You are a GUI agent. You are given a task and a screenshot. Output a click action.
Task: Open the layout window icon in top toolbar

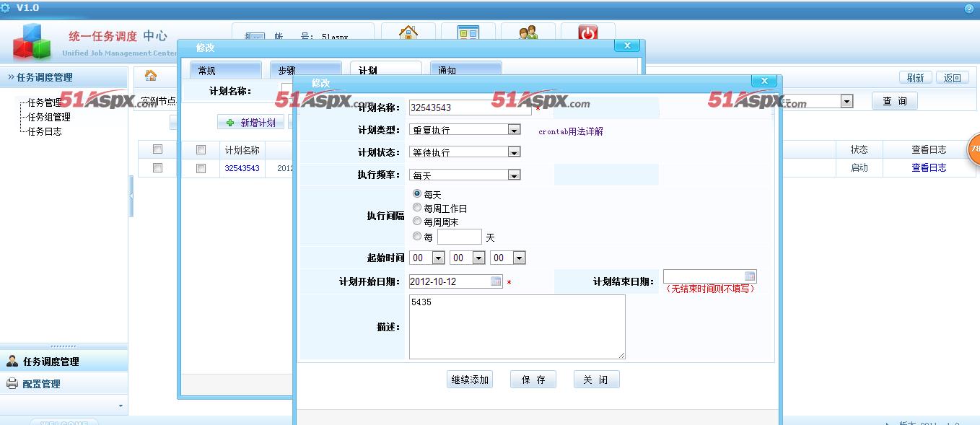tap(469, 32)
